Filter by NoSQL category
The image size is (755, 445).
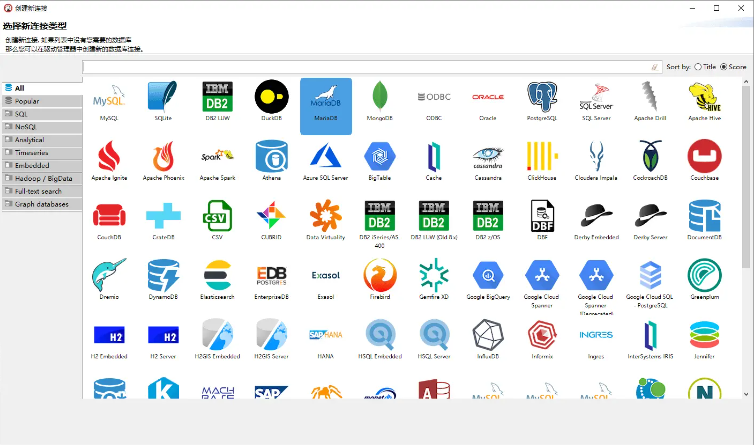click(x=42, y=127)
